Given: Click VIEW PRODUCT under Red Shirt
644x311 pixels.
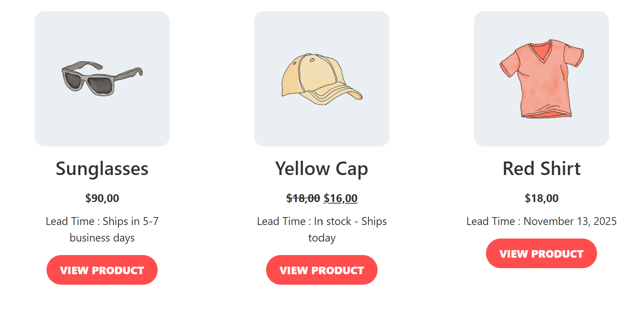Looking at the screenshot, I should coord(541,253).
